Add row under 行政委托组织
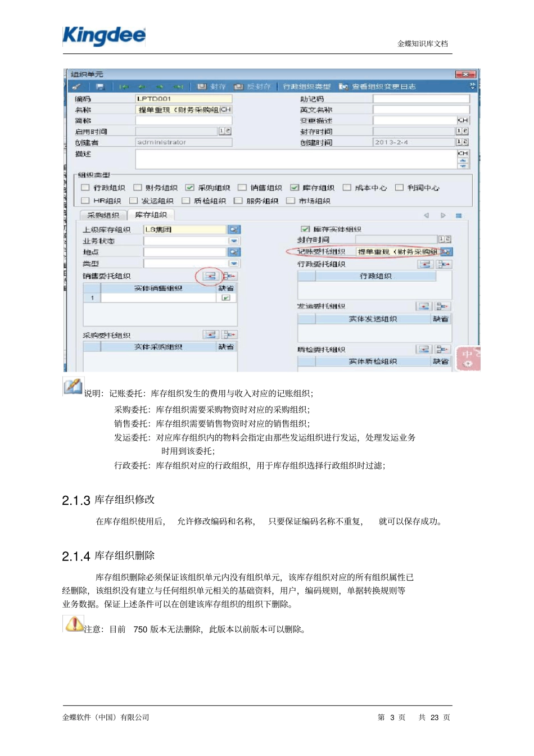The image size is (534, 756). (425, 264)
